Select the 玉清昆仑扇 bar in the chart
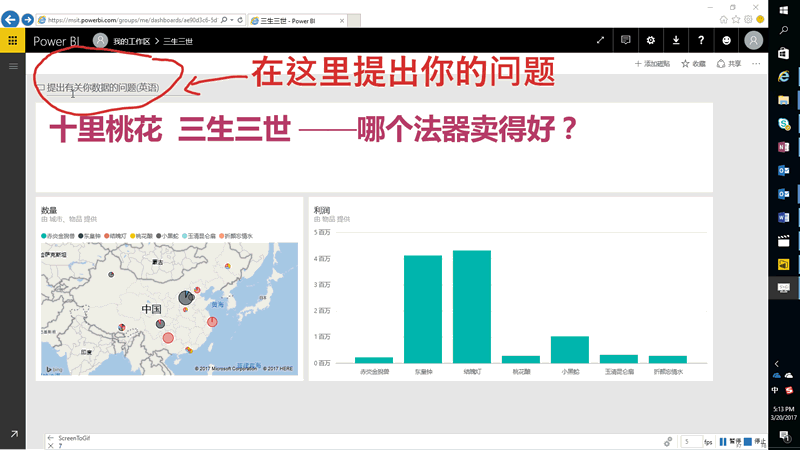The height and width of the screenshot is (450, 800). pos(619,359)
